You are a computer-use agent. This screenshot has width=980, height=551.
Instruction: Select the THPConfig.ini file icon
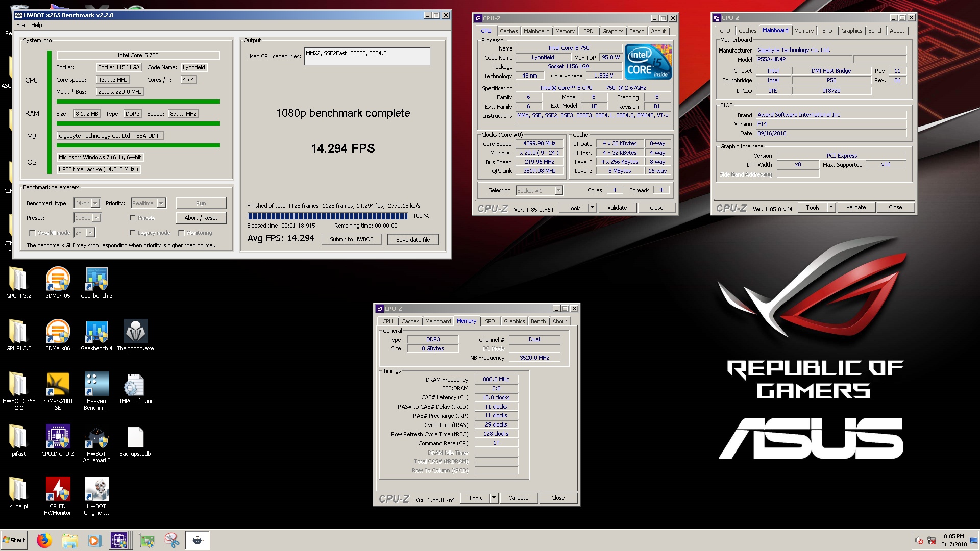coord(135,388)
